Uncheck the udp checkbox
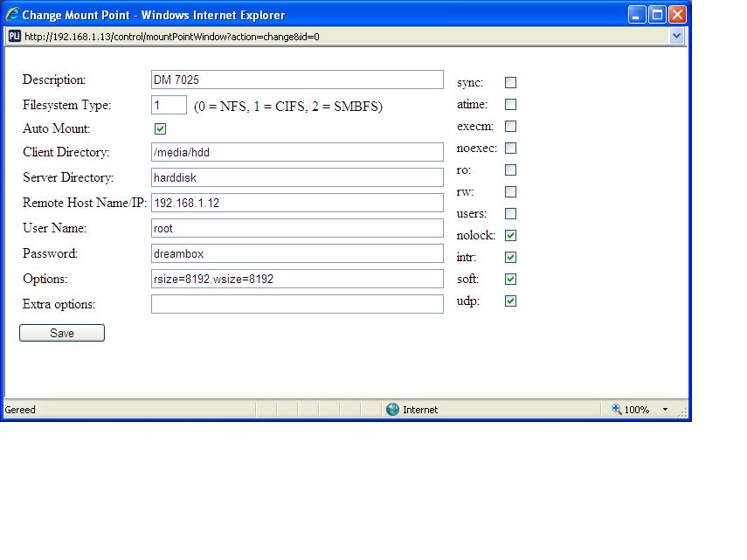The height and width of the screenshot is (560, 747). click(x=511, y=301)
